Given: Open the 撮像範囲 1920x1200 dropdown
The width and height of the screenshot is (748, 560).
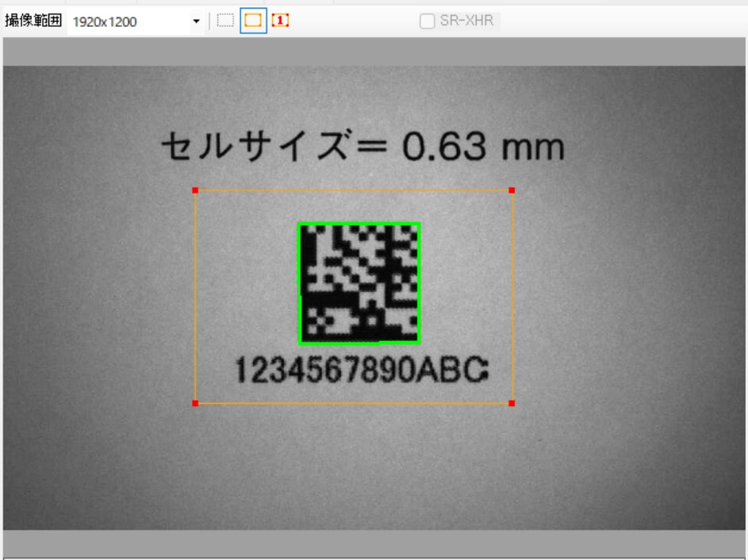Looking at the screenshot, I should click(x=136, y=21).
